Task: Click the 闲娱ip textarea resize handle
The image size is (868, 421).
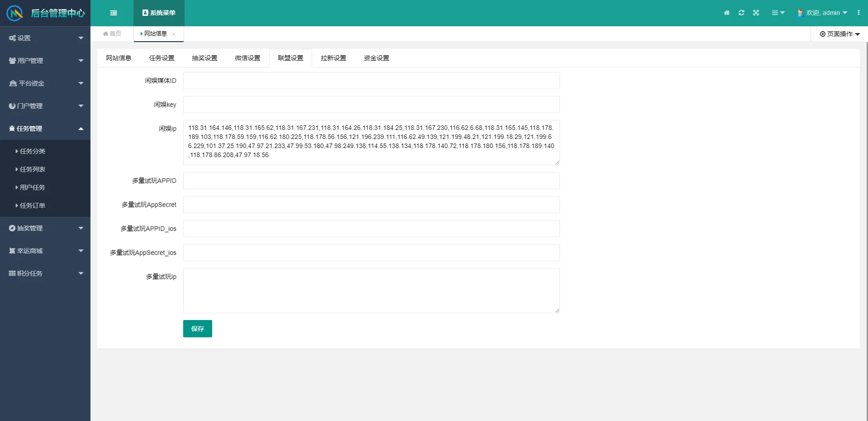Action: 557,162
